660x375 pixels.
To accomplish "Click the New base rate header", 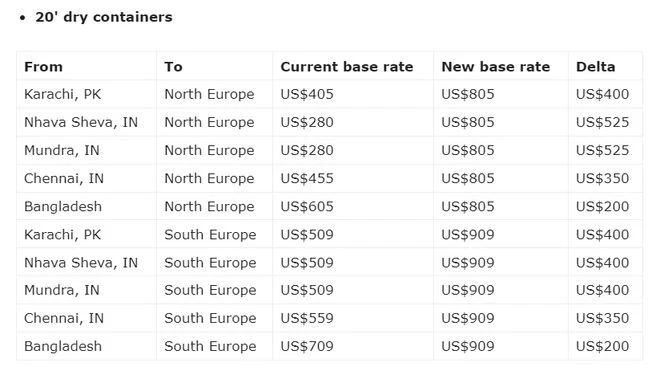I will click(x=495, y=66).
